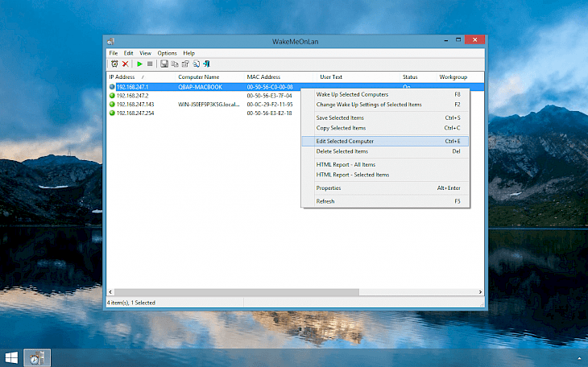Open the Edit menu
The height and width of the screenshot is (367, 588).
point(129,53)
